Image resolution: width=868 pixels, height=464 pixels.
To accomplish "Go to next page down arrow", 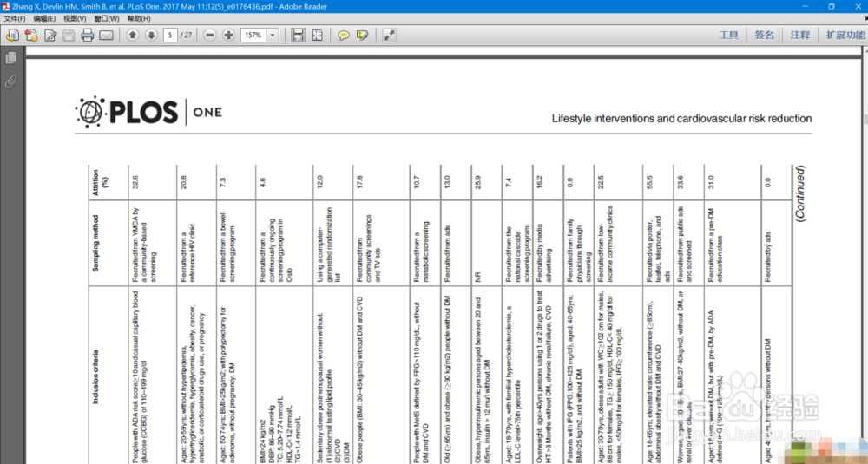I will click(151, 36).
